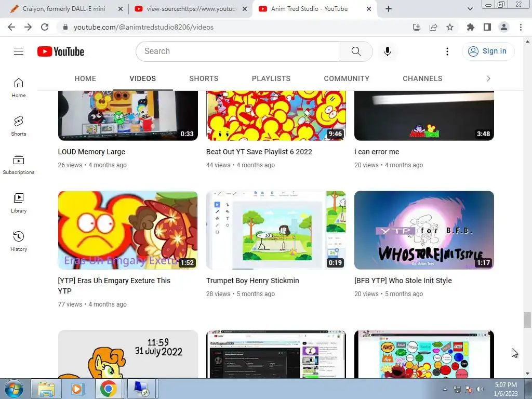The width and height of the screenshot is (532, 399).
Task: Click the taskbar clock showing 5:07 PM
Action: pyautogui.click(x=506, y=389)
